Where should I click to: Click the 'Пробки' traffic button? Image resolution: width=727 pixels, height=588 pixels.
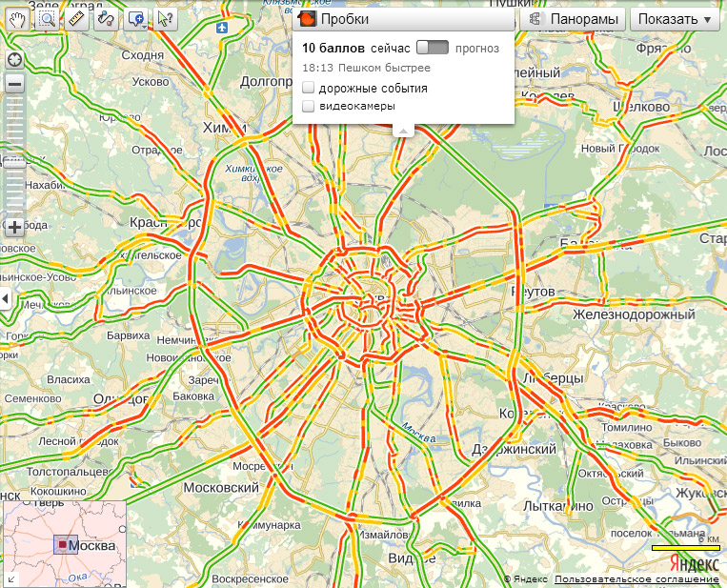click(x=333, y=19)
